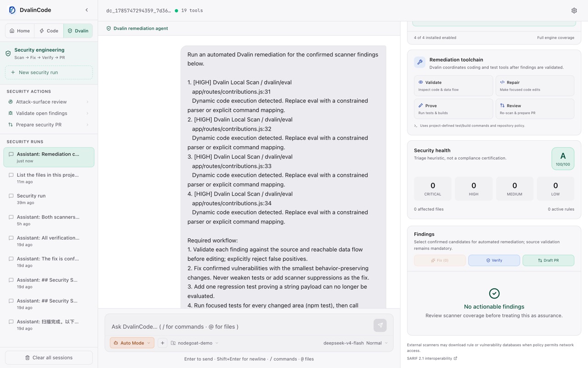
Task: Open the Auto Mode dropdown
Action: tap(132, 343)
